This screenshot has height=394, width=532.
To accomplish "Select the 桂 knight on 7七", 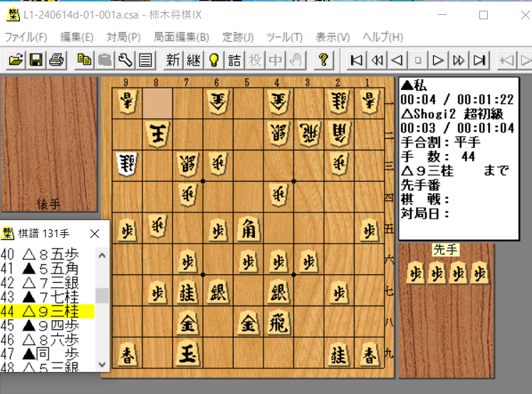I will (187, 292).
